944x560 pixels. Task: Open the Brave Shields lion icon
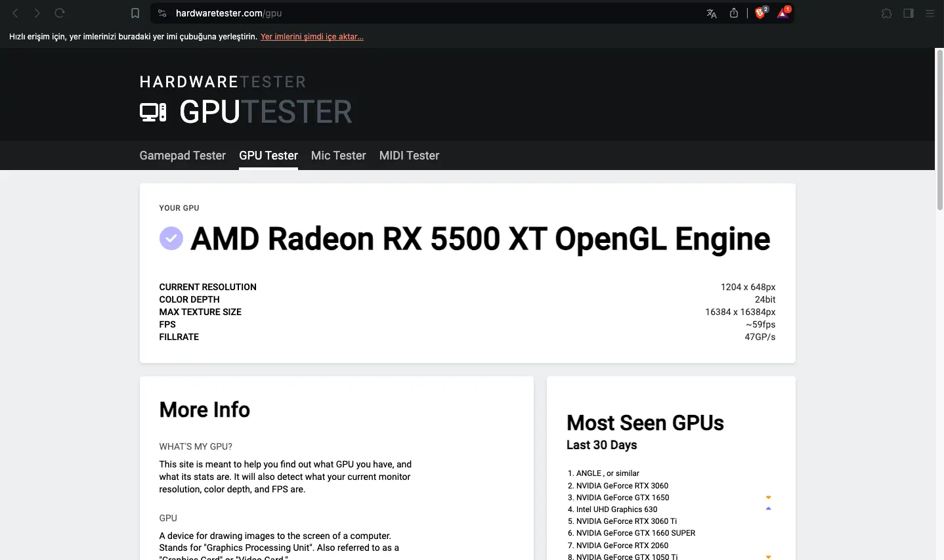click(761, 12)
